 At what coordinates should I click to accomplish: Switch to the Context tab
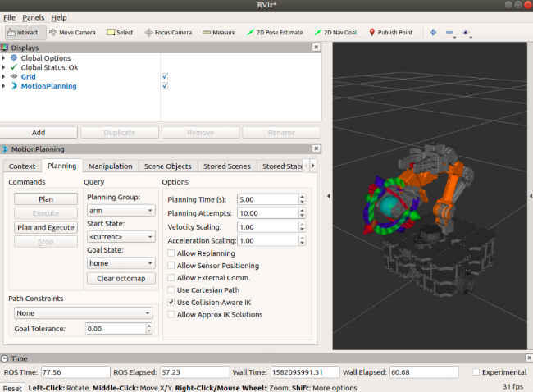coord(22,166)
